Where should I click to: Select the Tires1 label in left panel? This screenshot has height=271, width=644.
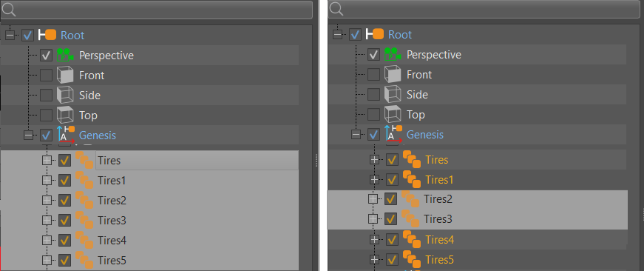click(x=112, y=181)
